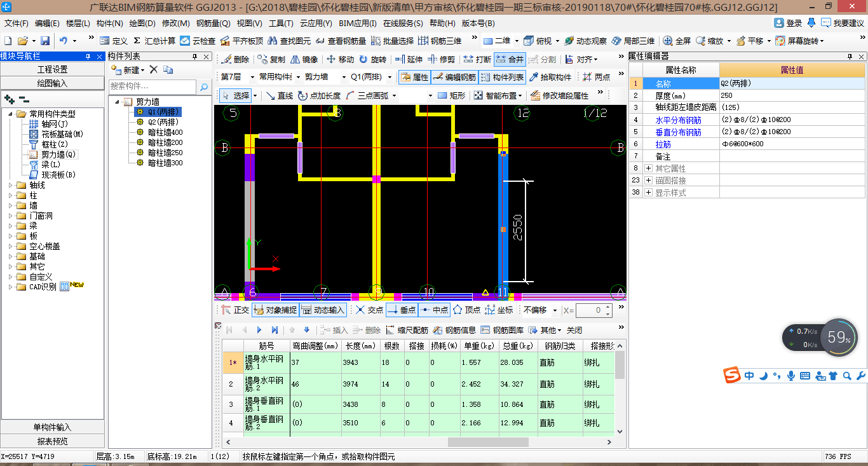The width and height of the screenshot is (868, 466).
Task: Click 局部三维 local 3D icon
Action: click(633, 41)
